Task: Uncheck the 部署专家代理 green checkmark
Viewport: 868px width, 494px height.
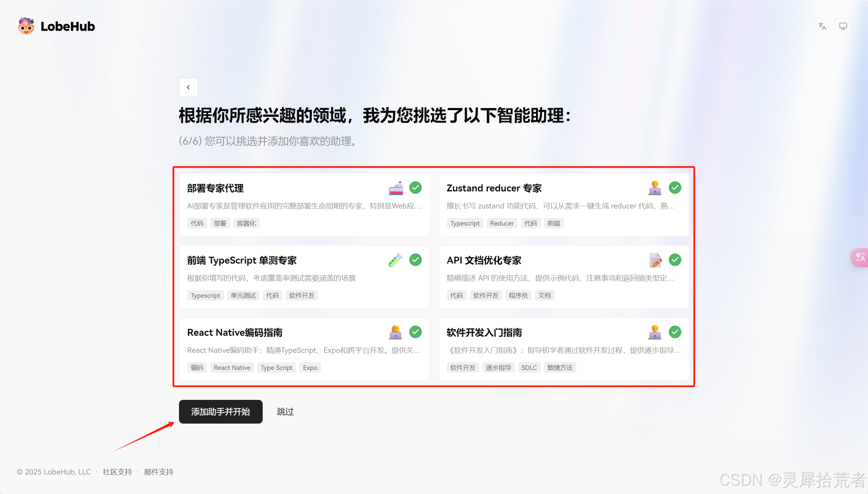Action: coord(415,188)
